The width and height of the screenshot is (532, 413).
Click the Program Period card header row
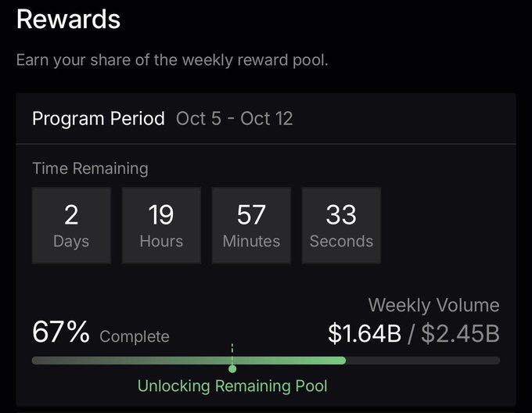[266, 119]
